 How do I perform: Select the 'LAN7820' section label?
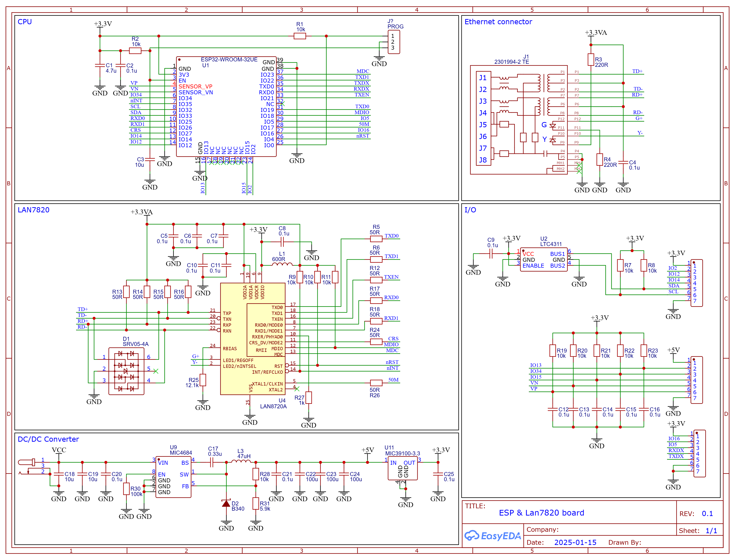33,210
